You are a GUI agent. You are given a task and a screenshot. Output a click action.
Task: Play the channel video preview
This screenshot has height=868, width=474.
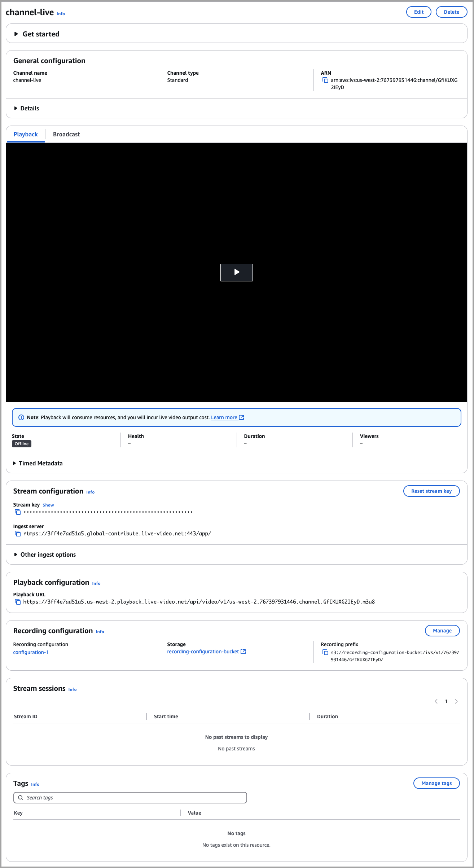pos(236,272)
